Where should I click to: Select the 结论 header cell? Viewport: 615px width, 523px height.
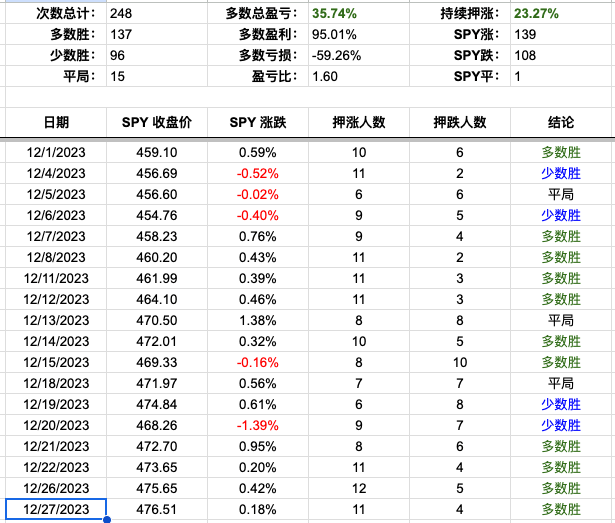561,122
